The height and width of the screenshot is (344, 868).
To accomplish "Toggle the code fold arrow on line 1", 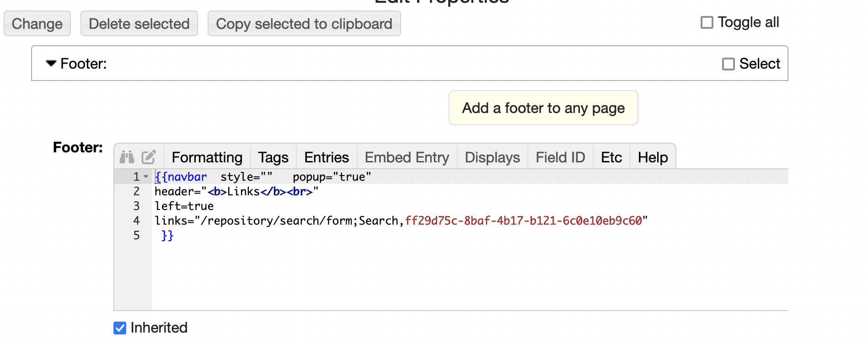I will tap(146, 177).
